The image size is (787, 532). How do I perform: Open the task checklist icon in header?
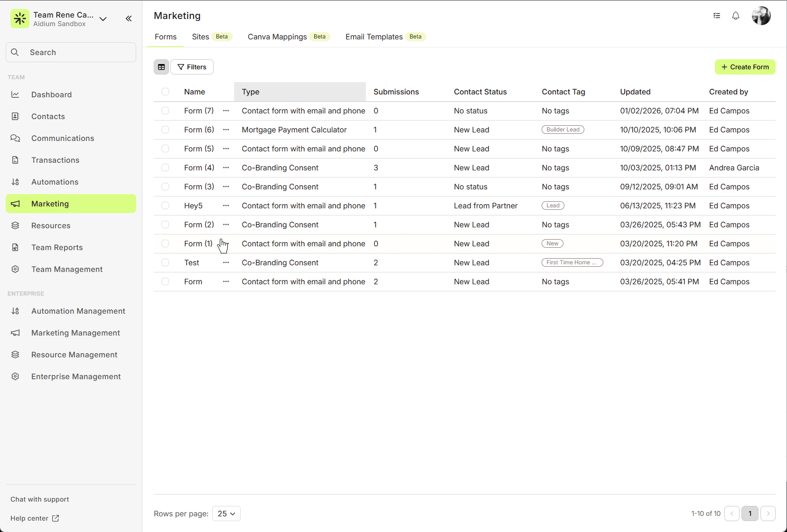(716, 16)
